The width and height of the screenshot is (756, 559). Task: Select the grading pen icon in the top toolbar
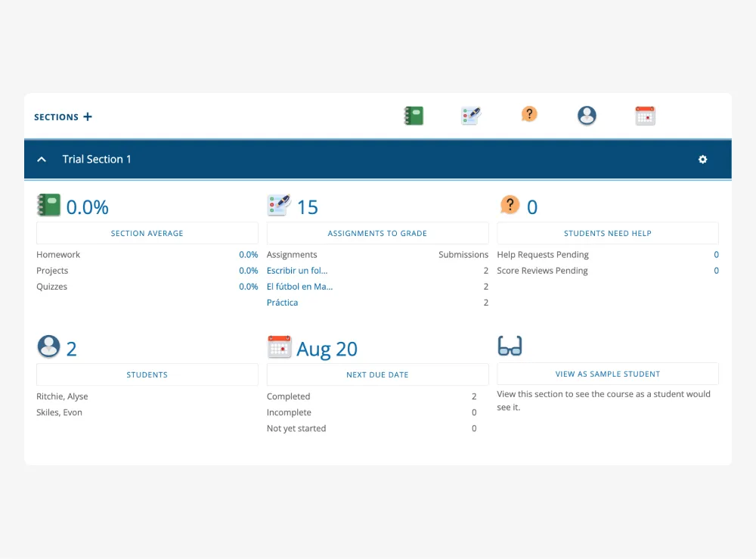(470, 115)
